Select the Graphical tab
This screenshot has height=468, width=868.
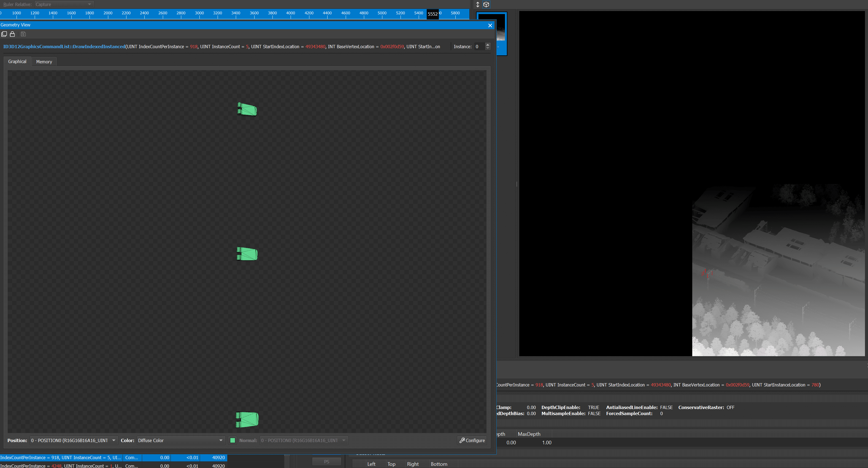coord(17,62)
